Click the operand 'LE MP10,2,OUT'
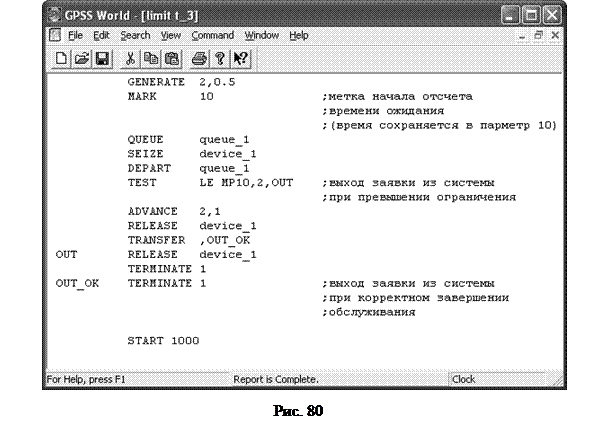Viewport: 609px width, 437px height. click(246, 183)
